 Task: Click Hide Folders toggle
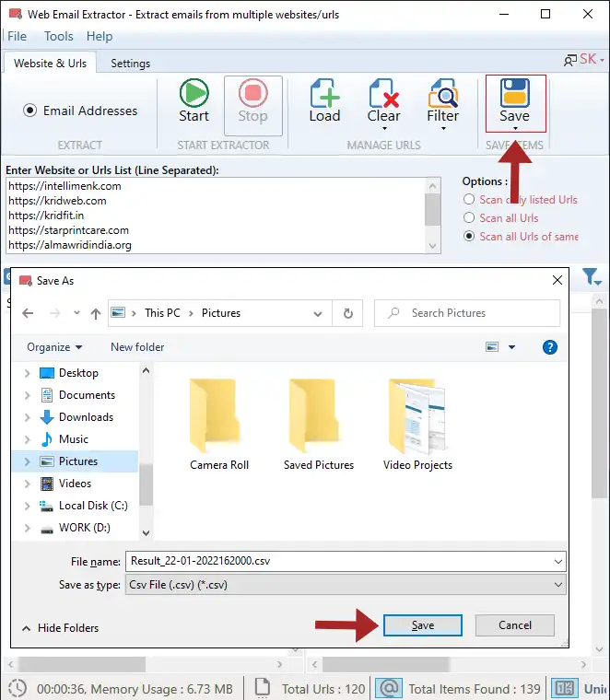coord(60,627)
